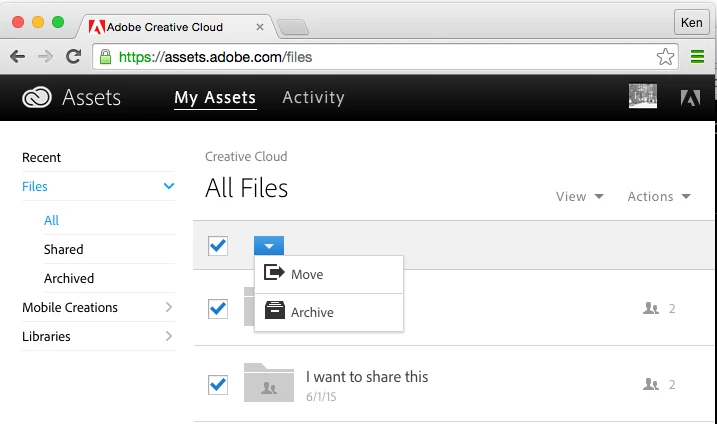
Task: Select All under Files
Action: [x=51, y=220]
